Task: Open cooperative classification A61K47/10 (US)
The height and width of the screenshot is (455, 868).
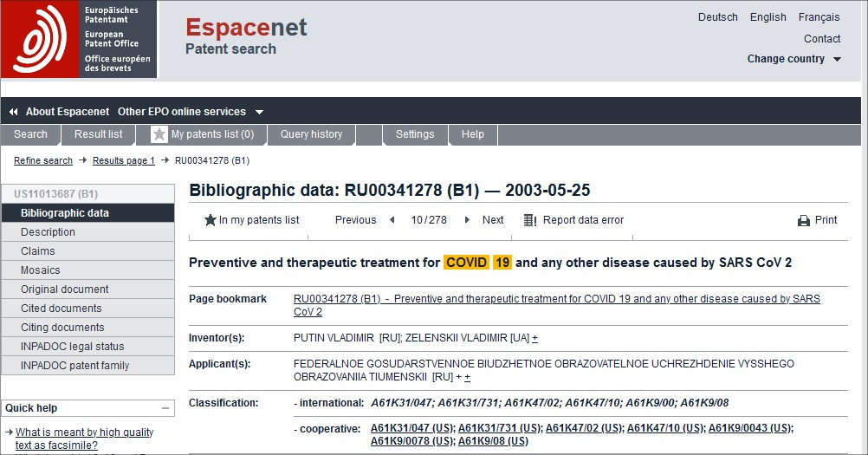Action: click(666, 428)
